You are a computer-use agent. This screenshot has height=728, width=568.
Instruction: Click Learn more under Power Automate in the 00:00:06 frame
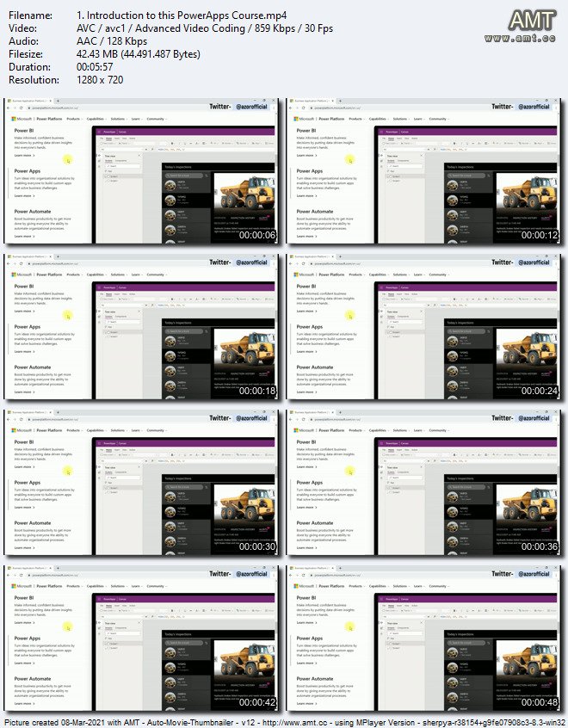click(x=24, y=237)
